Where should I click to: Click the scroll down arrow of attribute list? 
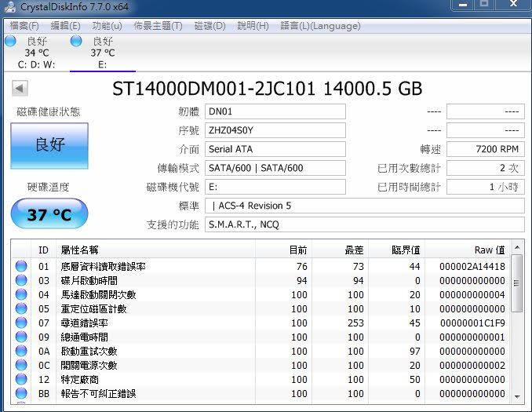(x=516, y=396)
